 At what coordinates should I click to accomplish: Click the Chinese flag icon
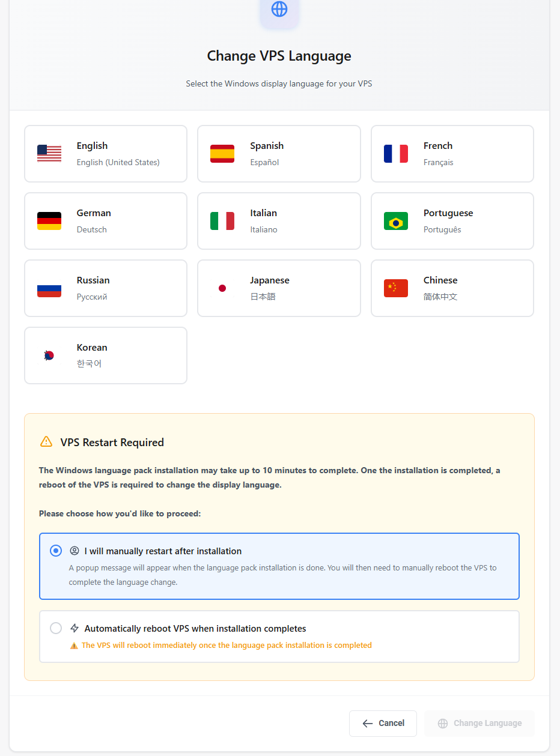pos(395,288)
